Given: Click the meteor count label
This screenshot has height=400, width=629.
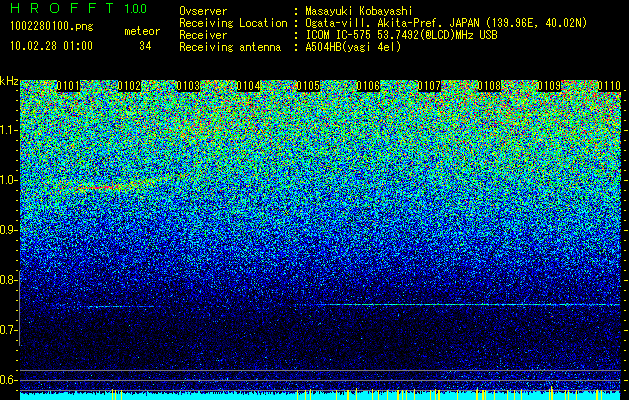Looking at the screenshot, I should coord(142,31).
